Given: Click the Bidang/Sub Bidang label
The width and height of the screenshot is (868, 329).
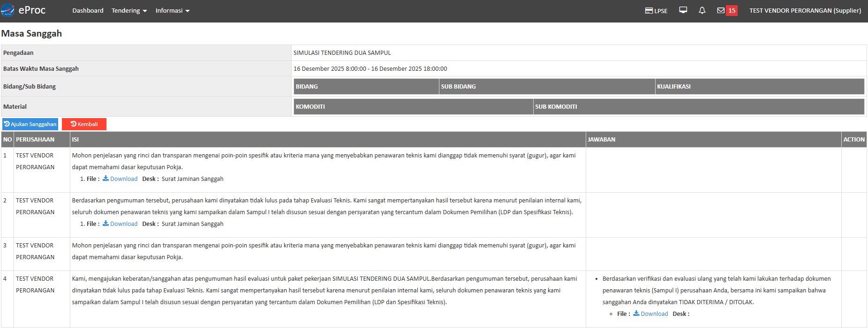Looking at the screenshot, I should point(30,87).
